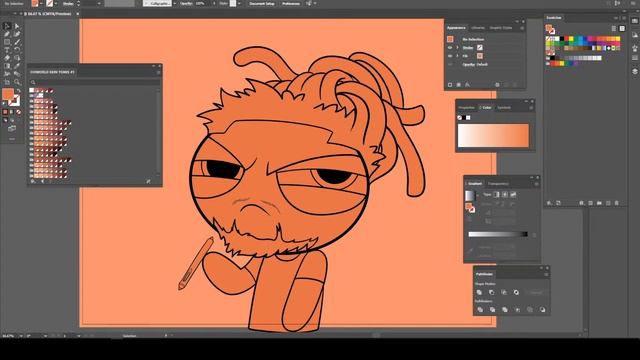This screenshot has height=360, width=640.
Task: Open fill color dropdown in control bar
Action: coord(41,3)
